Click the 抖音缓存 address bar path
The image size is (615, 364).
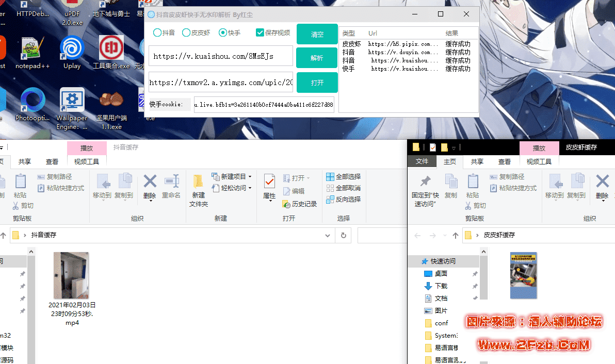pos(44,235)
